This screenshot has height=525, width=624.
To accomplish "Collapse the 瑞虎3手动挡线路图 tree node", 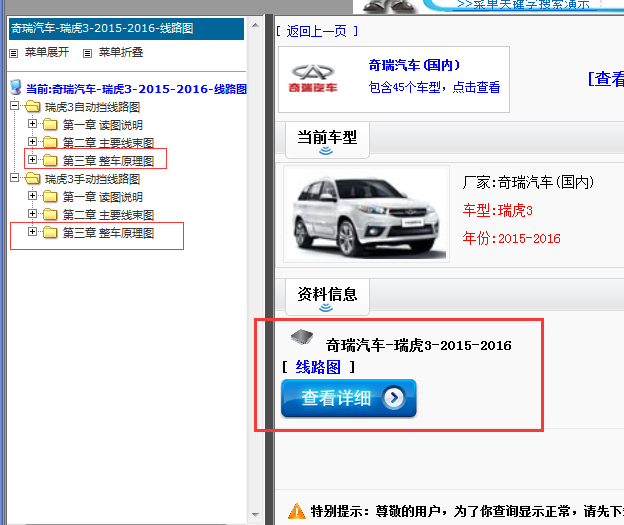I will [15, 178].
